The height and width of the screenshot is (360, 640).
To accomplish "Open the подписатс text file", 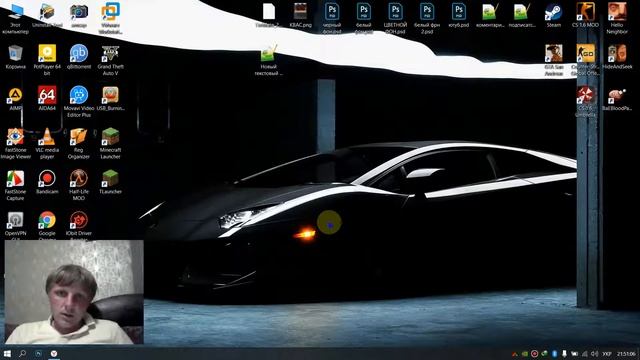I will point(522,16).
